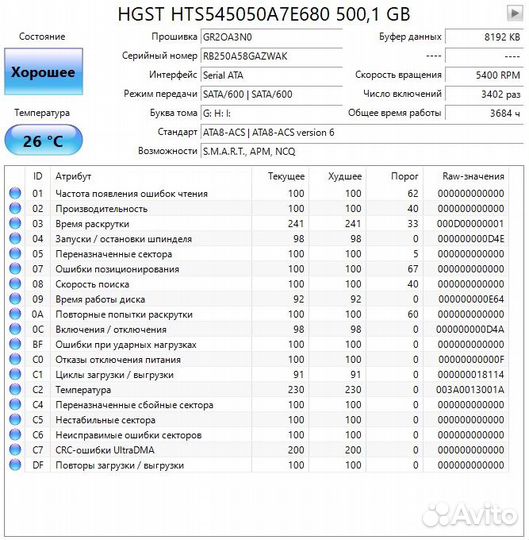Screen dimensions: 529x540
Task: Select status orb for attribute 05 Переназначенные сектора
Action: [x=15, y=254]
